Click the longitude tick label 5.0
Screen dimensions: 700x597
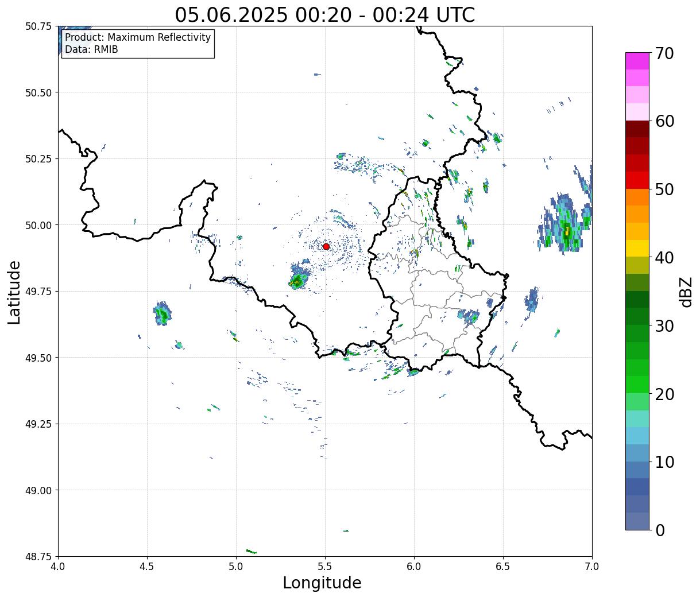(x=236, y=567)
